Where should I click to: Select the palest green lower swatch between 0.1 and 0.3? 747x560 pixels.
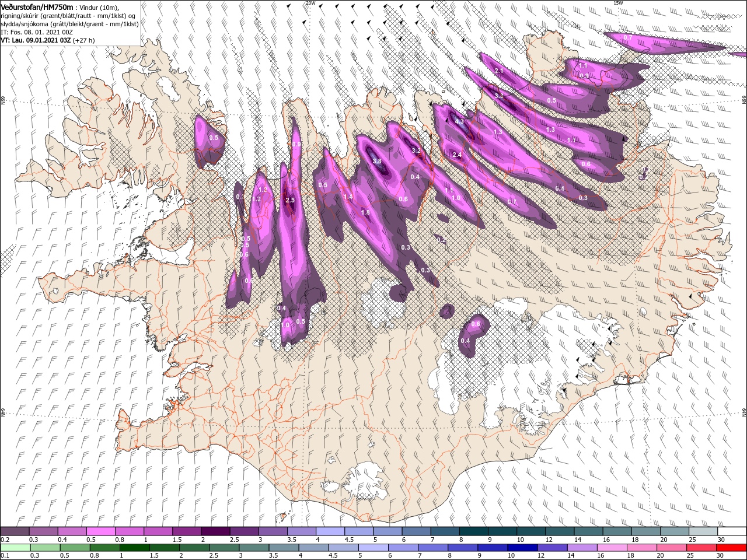(15, 548)
